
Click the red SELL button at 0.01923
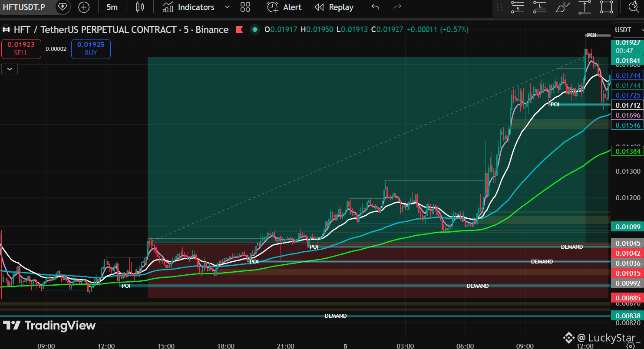coord(21,49)
